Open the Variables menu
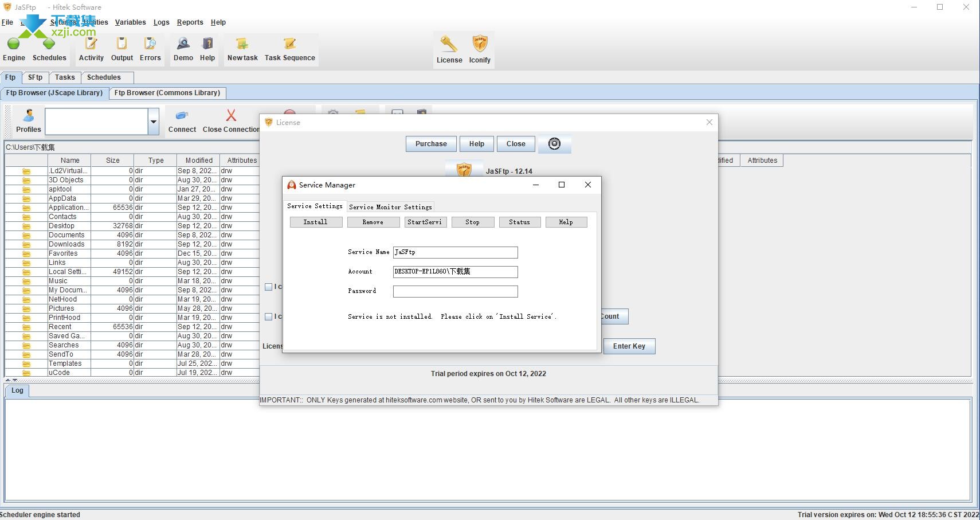The width and height of the screenshot is (980, 520). 130,22
